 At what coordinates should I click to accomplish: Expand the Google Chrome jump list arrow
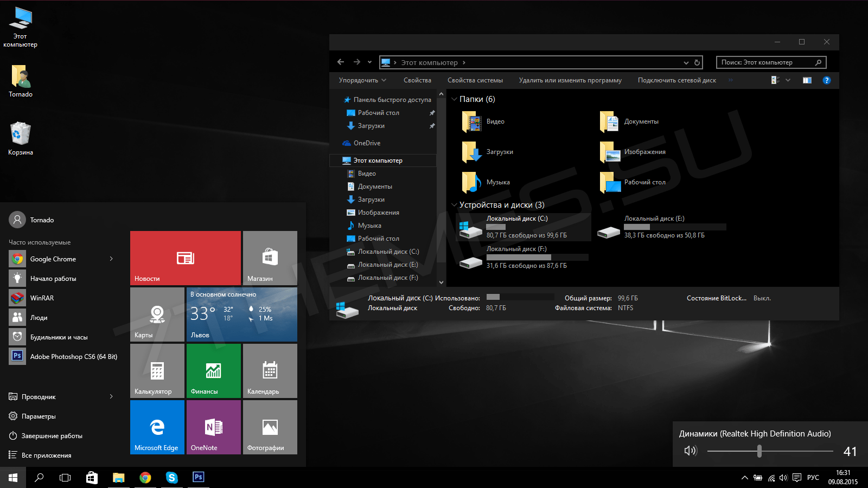(111, 259)
